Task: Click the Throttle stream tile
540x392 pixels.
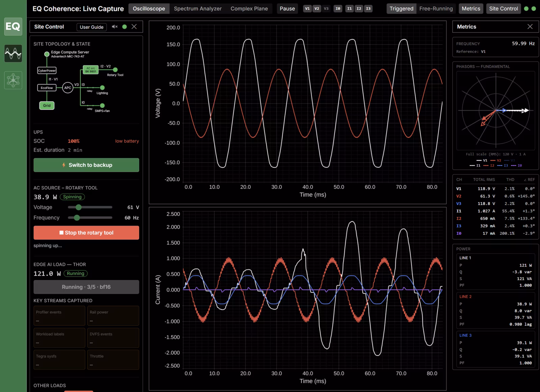Action: click(x=113, y=360)
